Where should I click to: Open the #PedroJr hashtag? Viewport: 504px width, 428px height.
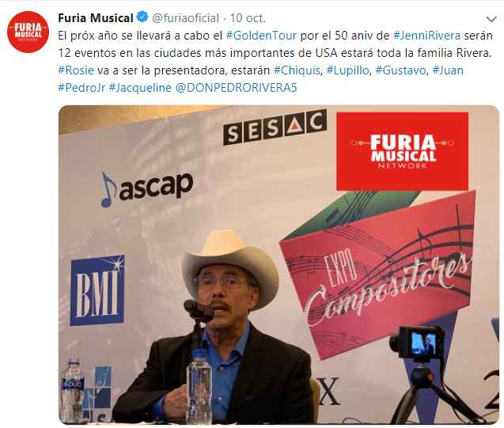click(x=81, y=87)
